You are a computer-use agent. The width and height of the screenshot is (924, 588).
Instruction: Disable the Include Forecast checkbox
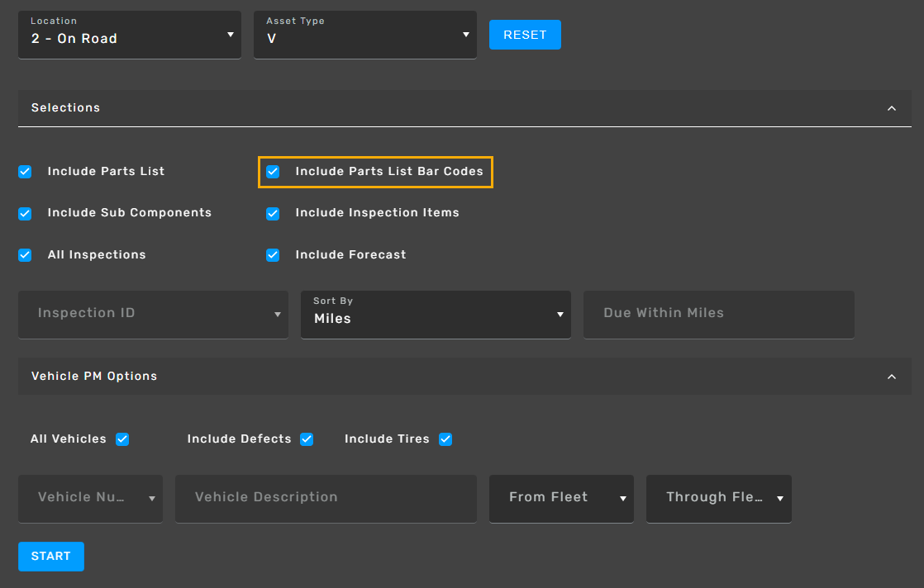pos(273,255)
